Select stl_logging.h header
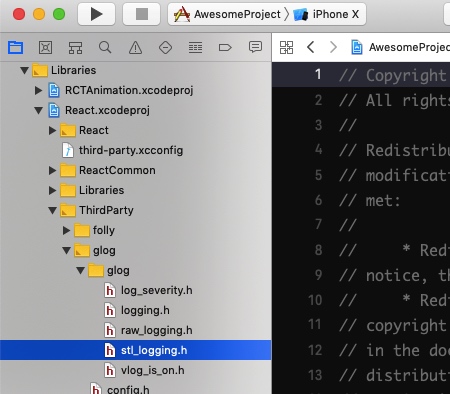Viewport: 450px width, 394px height. coord(135,350)
